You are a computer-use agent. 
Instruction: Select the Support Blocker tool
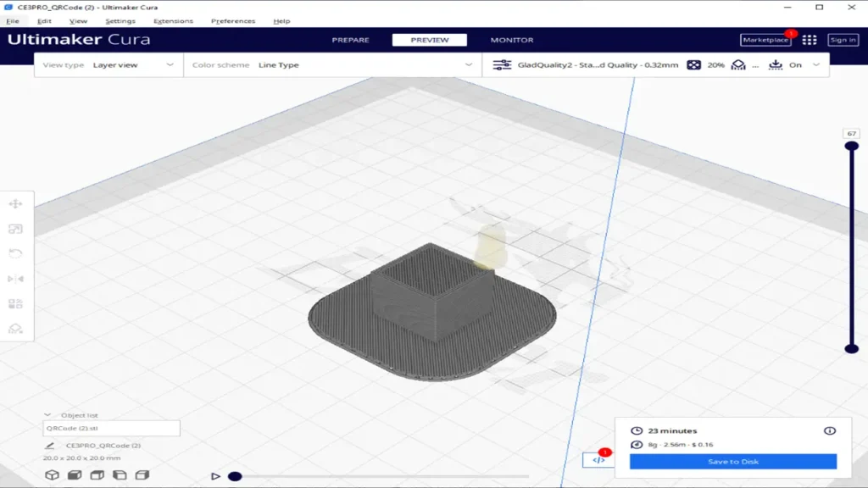click(15, 329)
